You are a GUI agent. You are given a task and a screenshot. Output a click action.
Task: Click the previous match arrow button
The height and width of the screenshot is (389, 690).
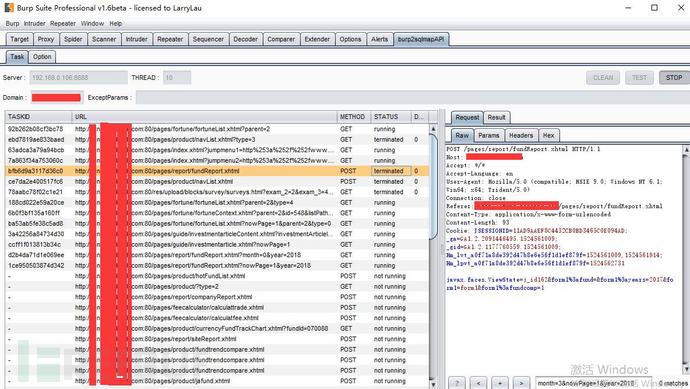tap(478, 383)
